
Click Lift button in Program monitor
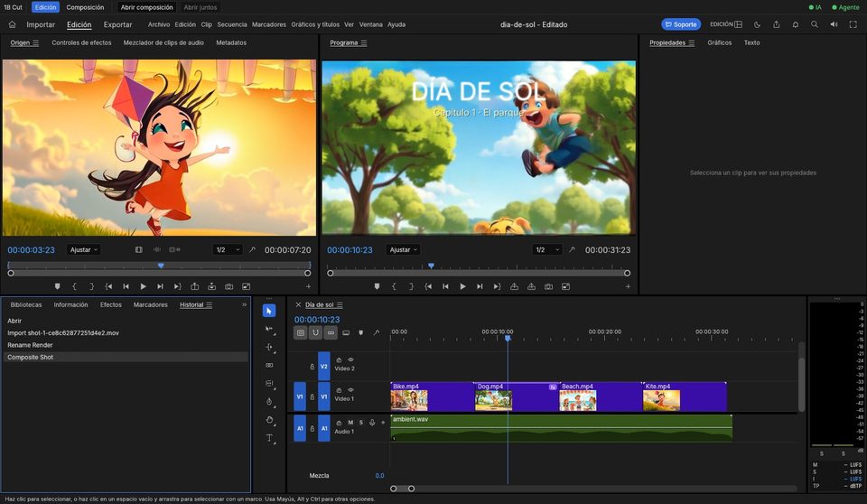click(x=514, y=286)
